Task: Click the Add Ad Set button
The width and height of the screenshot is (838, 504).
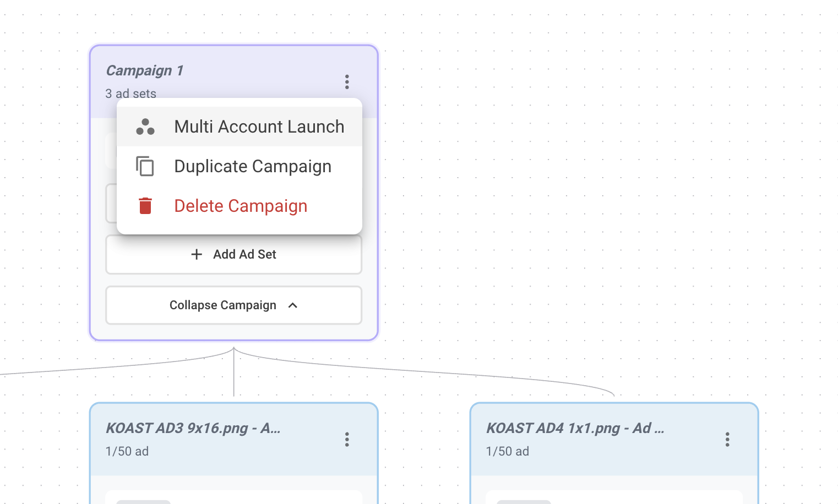Action: click(x=233, y=254)
